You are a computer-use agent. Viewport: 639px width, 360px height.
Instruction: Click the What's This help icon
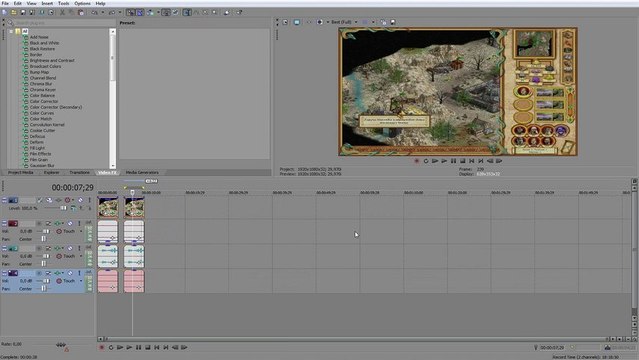240,13
